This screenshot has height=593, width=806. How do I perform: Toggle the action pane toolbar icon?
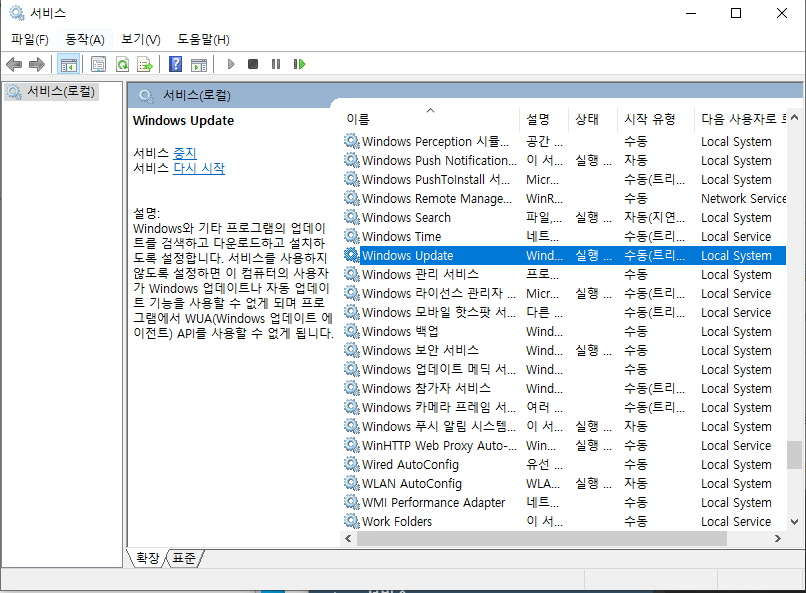199,64
